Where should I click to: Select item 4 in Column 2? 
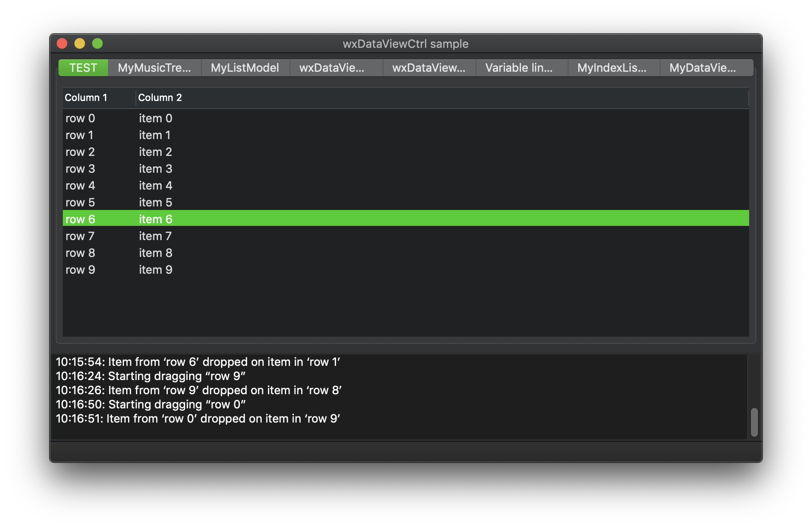[x=155, y=186]
